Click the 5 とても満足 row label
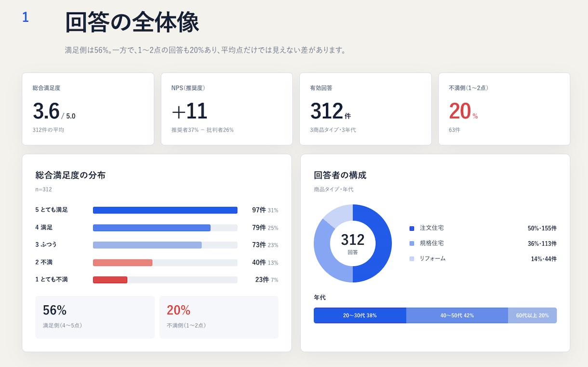The height and width of the screenshot is (367, 588). pos(52,210)
